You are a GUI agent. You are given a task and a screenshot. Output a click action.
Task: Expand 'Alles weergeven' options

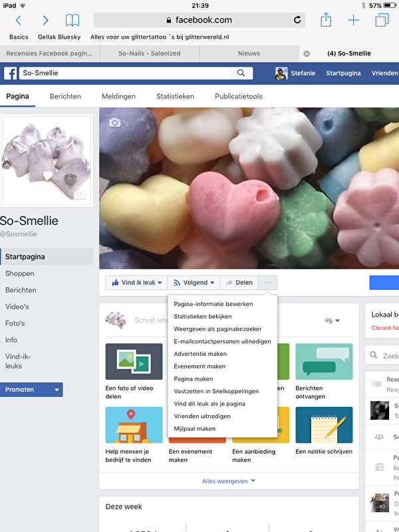(229, 481)
